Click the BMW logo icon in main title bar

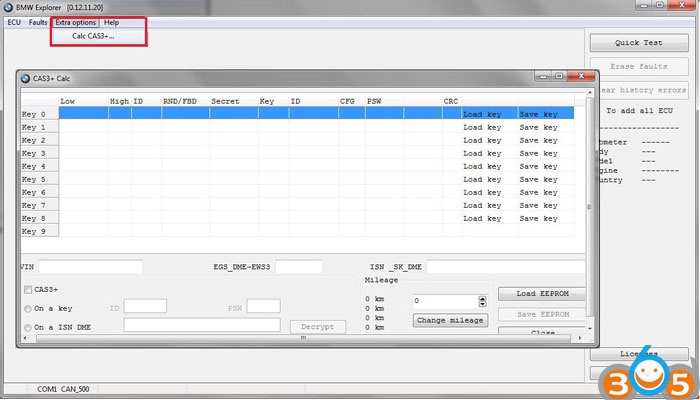[x=8, y=7]
